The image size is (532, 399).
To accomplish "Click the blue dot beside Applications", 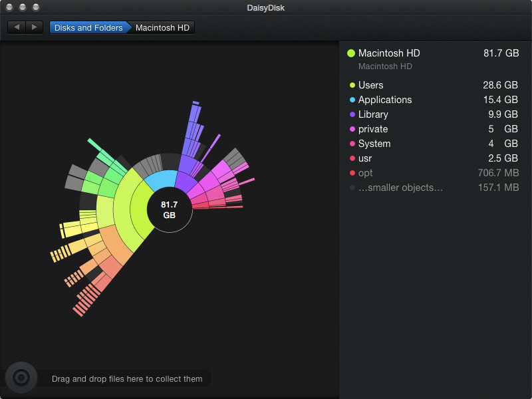I will [x=352, y=100].
